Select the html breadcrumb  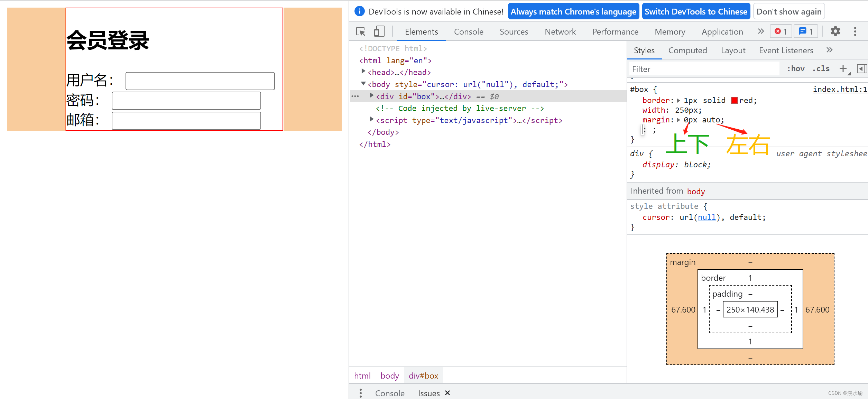coord(362,375)
